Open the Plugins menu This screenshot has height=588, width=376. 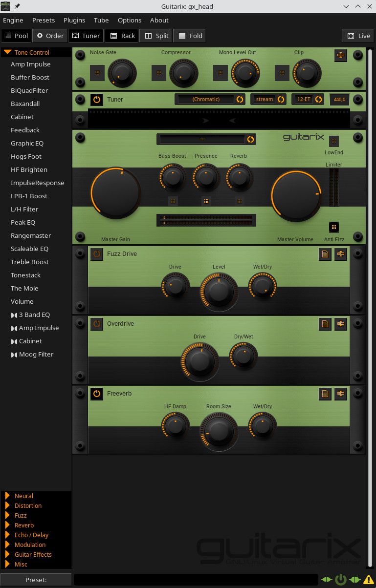coord(74,20)
